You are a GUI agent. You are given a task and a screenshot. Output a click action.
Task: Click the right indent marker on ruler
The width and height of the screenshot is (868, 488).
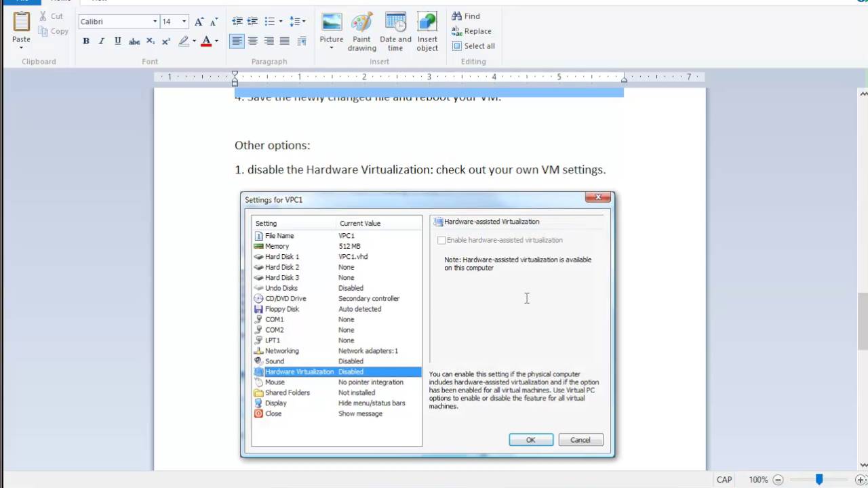(624, 79)
